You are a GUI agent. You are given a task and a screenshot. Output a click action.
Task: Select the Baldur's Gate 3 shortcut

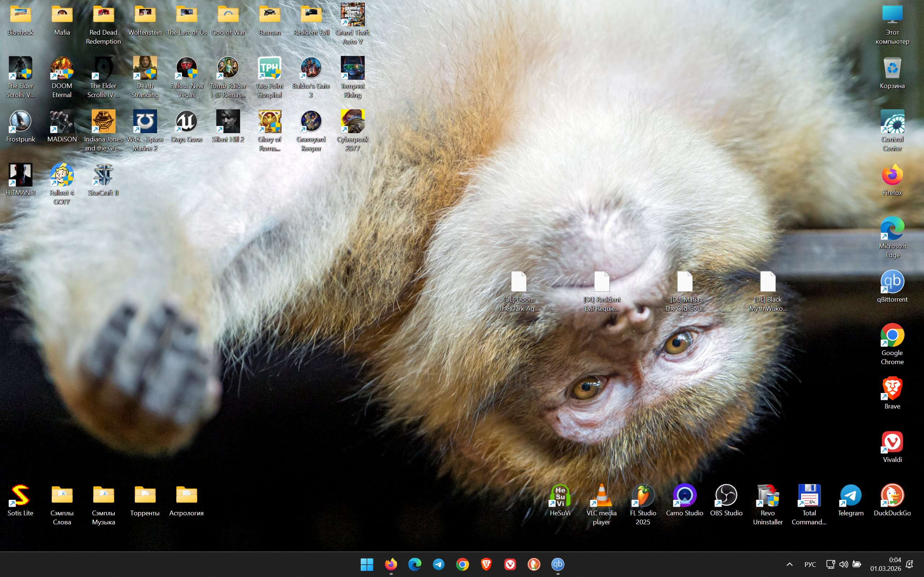pos(311,69)
